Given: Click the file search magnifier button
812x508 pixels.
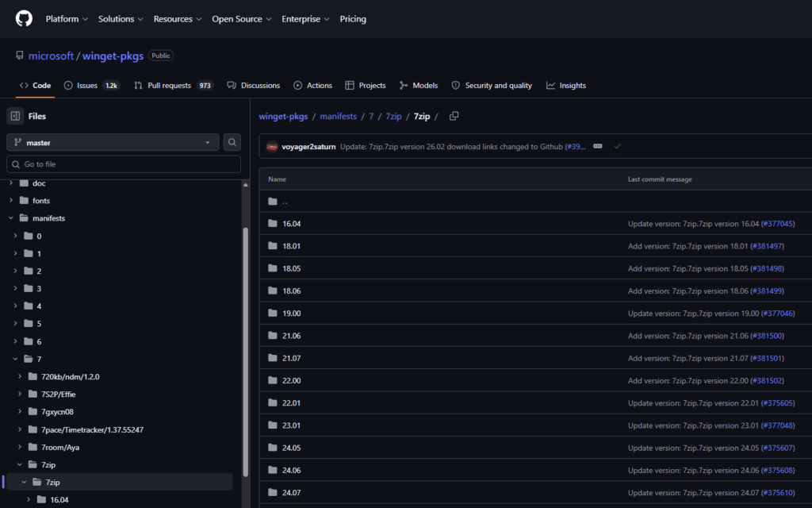Looking at the screenshot, I should click(x=232, y=142).
